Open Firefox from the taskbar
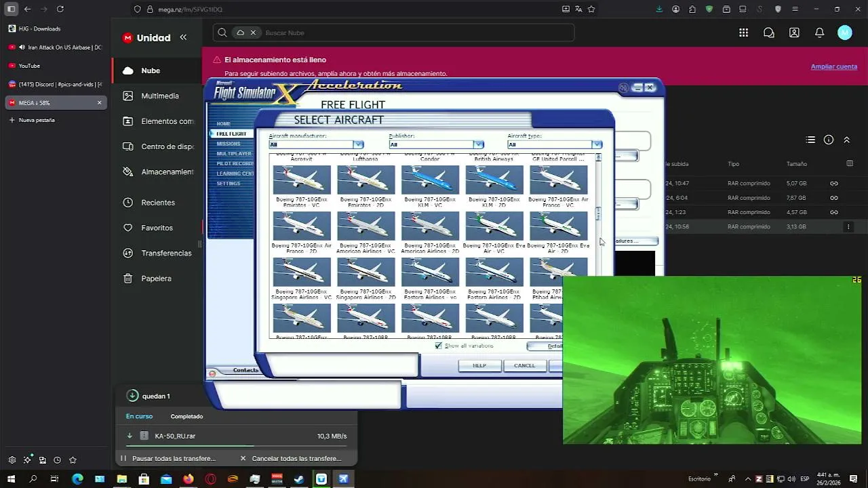Screen dimensions: 868x488 click(188, 479)
